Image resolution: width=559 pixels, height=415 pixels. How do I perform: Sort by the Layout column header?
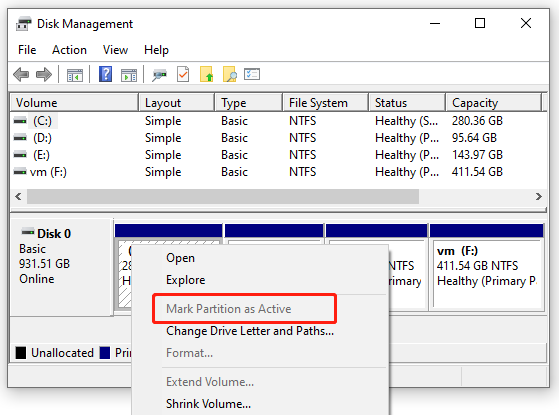(177, 103)
